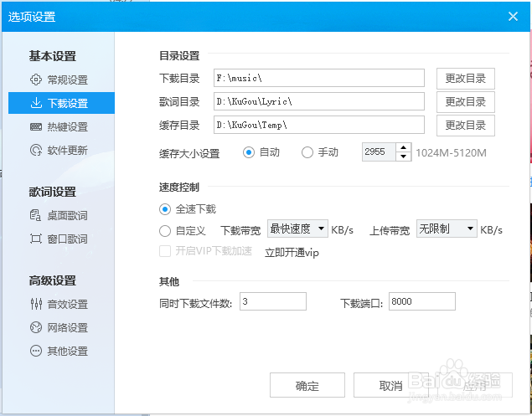Close the 选项设置 dialog

point(513,16)
